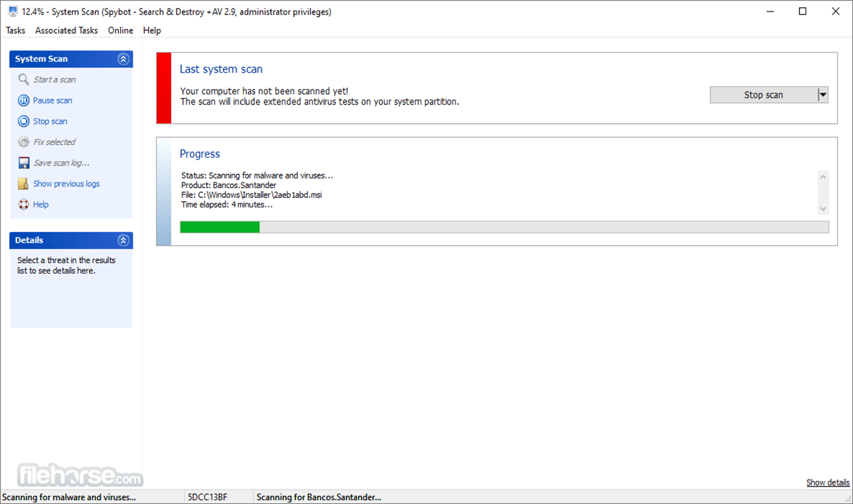Minimize the Spybot System Scan window
This screenshot has height=504, width=853.
point(770,11)
